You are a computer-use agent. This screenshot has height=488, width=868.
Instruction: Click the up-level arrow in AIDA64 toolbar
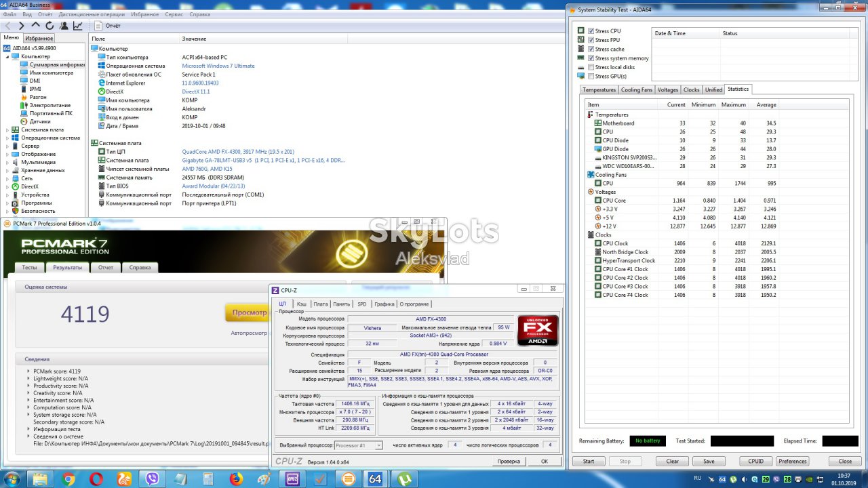[x=36, y=26]
